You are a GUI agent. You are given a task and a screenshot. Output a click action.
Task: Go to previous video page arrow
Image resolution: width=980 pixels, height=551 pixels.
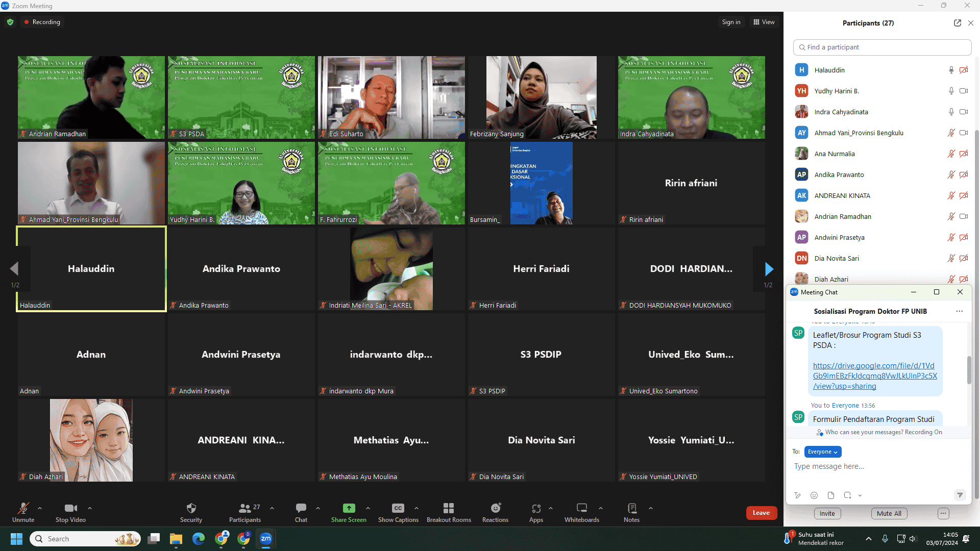coord(14,269)
